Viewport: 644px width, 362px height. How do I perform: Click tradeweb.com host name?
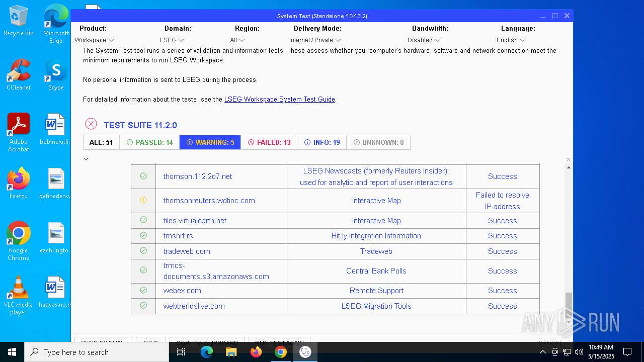point(187,251)
